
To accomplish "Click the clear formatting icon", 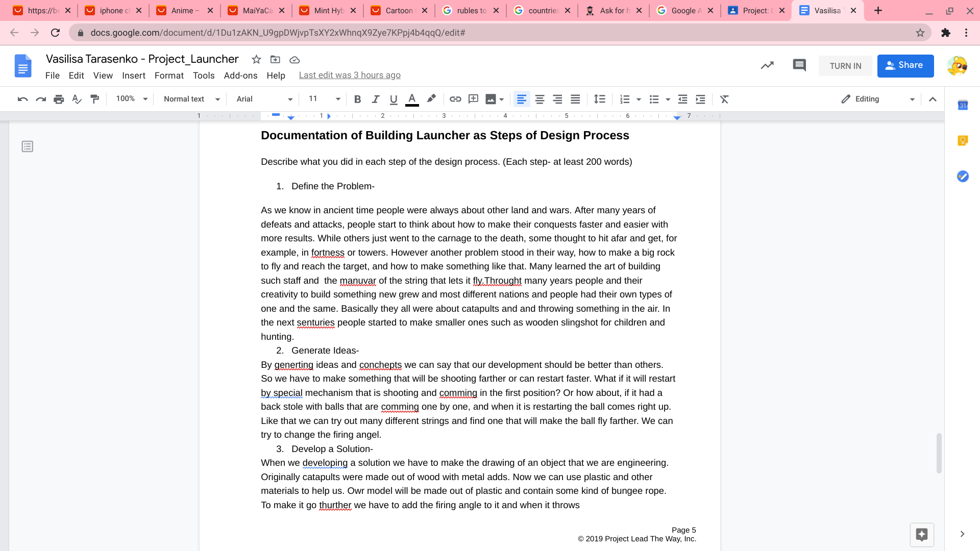I will tap(724, 99).
